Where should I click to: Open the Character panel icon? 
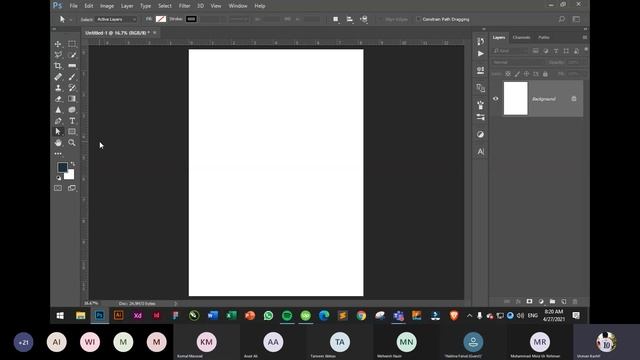point(480,151)
